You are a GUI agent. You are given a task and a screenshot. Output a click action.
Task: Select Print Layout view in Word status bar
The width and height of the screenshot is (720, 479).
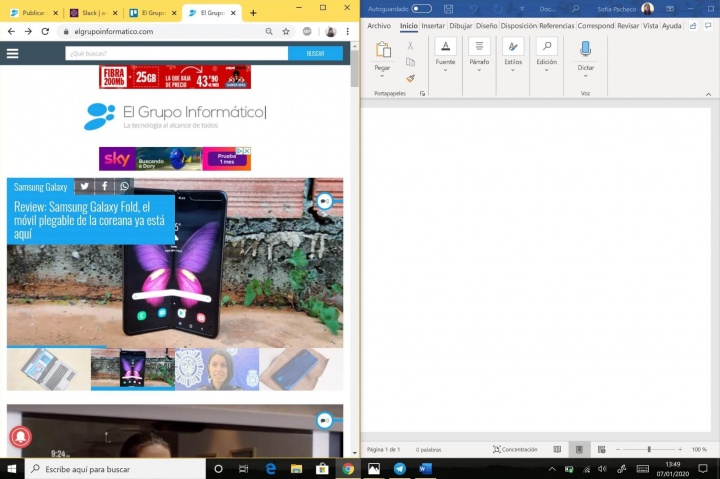tap(579, 449)
